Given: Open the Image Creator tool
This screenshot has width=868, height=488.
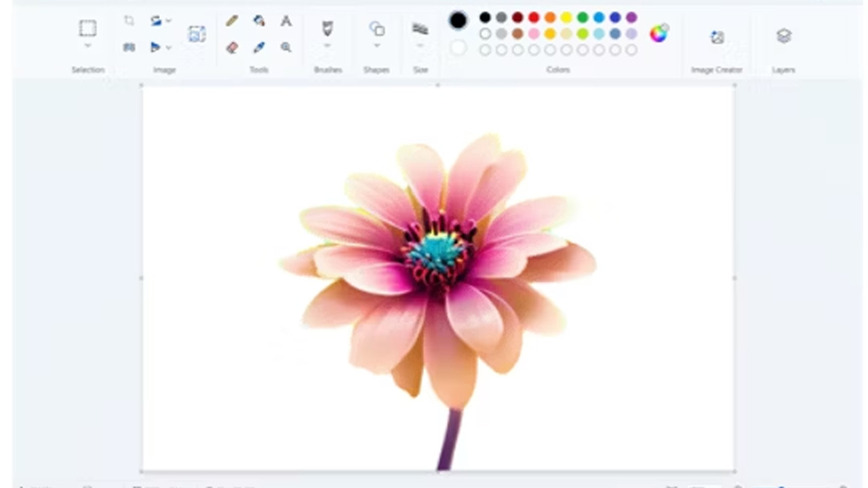Looking at the screenshot, I should click(717, 37).
